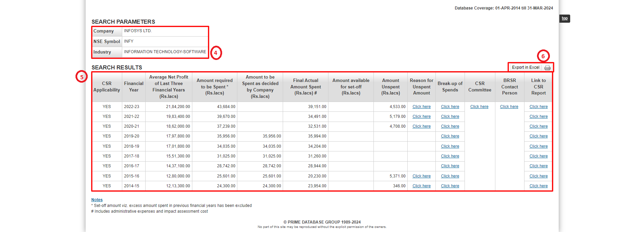Open the CSR Committee Click here link
This screenshot has height=232, width=644.
[479, 107]
